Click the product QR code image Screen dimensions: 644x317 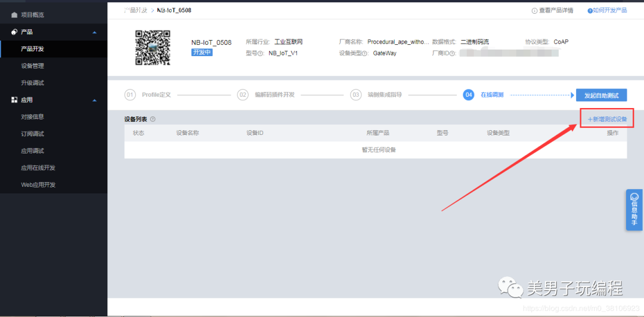coord(153,48)
